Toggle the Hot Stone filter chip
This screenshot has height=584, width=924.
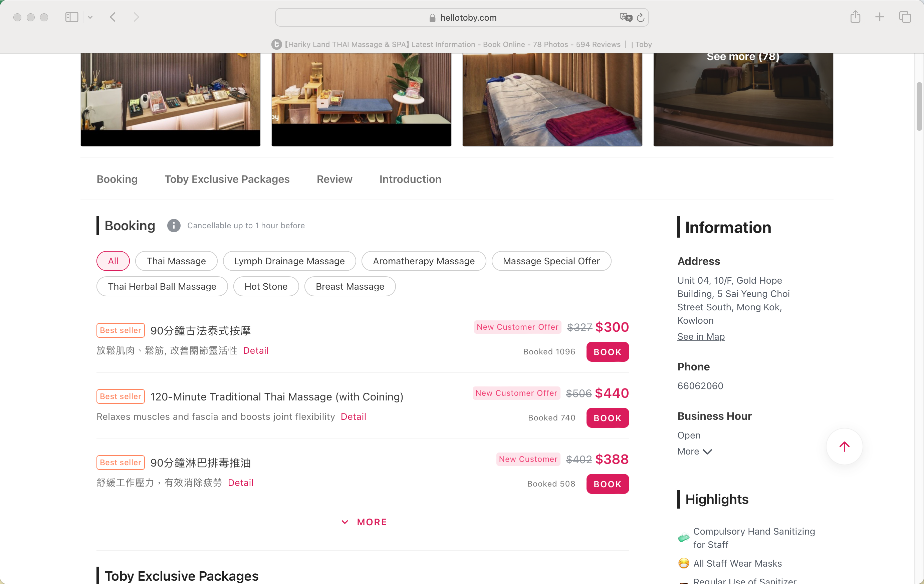click(x=266, y=286)
